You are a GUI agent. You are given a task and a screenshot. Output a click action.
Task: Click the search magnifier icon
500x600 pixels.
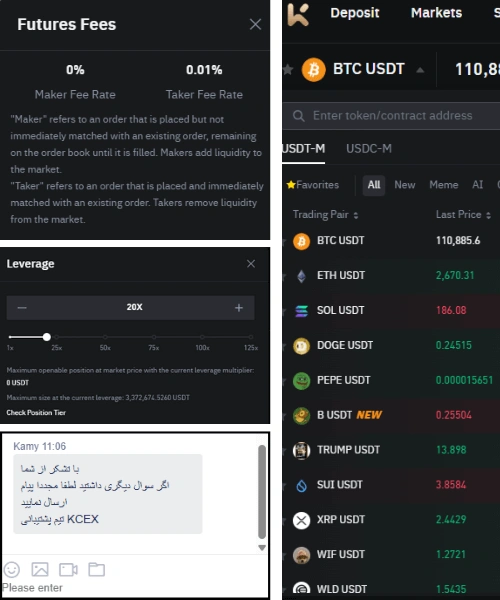[x=299, y=116]
